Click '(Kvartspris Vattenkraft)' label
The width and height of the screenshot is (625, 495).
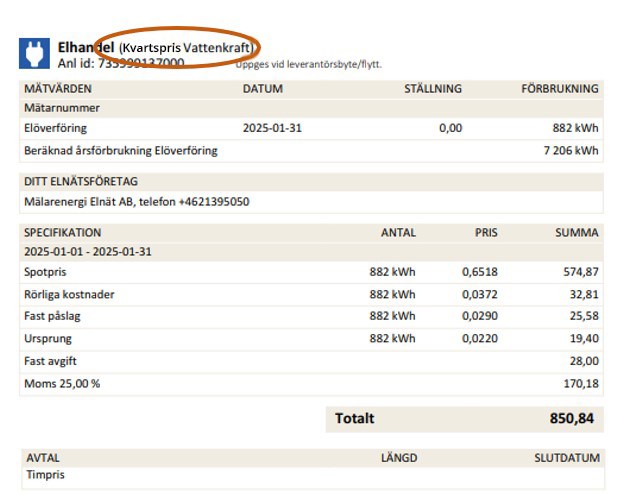click(186, 48)
